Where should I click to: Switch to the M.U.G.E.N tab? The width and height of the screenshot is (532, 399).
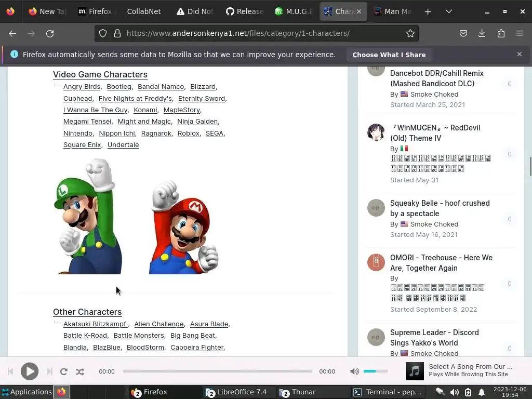coord(294,11)
